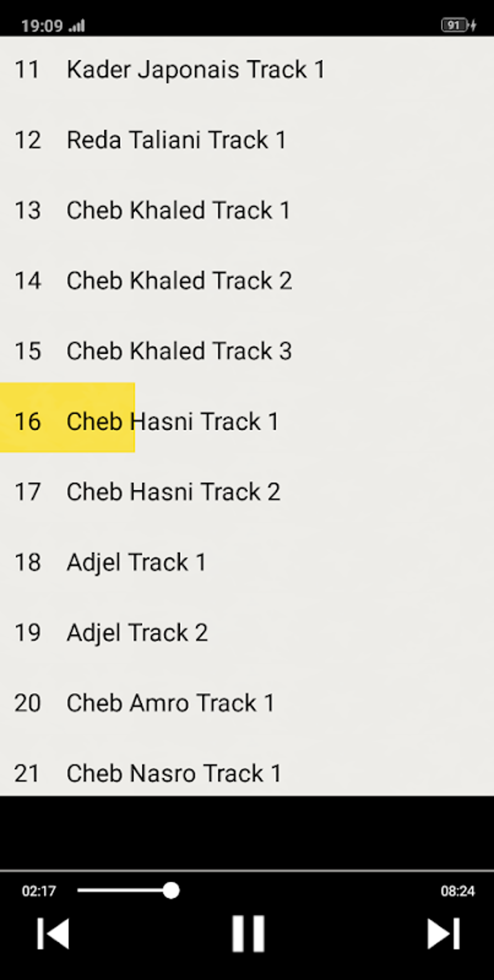The image size is (494, 980).
Task: Pause the current playback
Action: [248, 933]
